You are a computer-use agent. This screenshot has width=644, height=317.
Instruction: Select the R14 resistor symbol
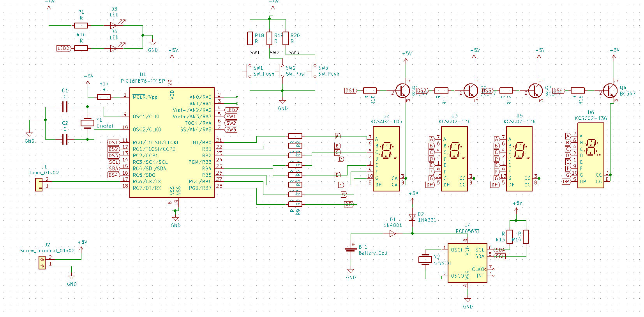coord(526,237)
